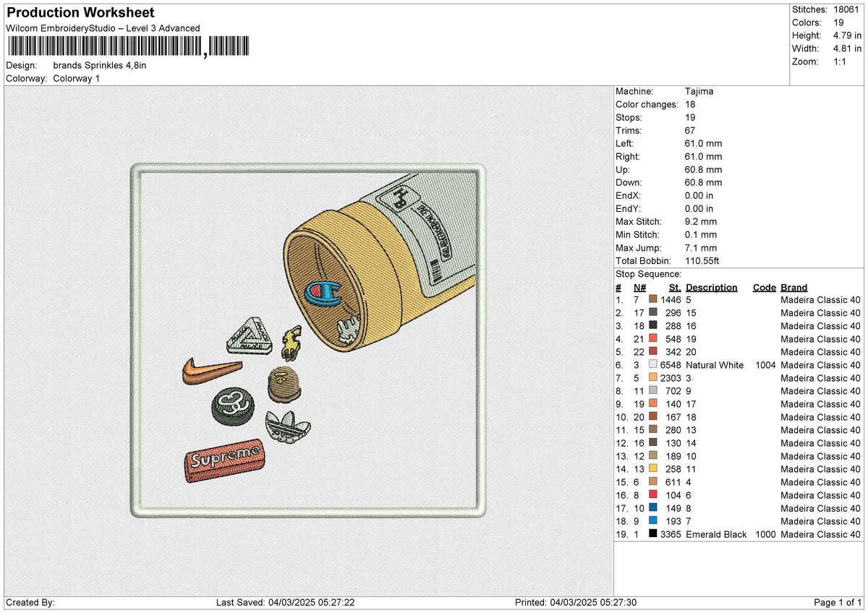
Task: Click the Trims value 67
Action: pyautogui.click(x=691, y=131)
